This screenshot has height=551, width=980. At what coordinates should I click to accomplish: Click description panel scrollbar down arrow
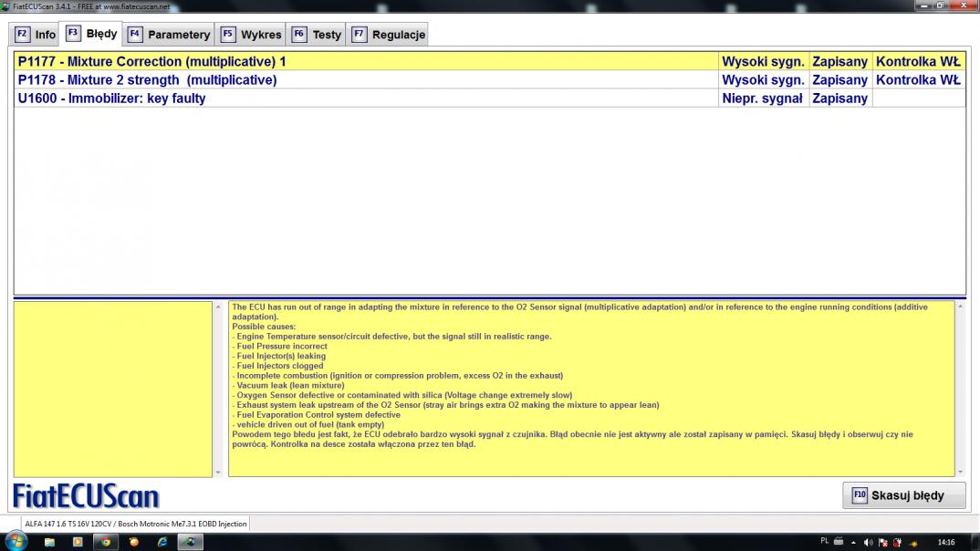[960, 473]
